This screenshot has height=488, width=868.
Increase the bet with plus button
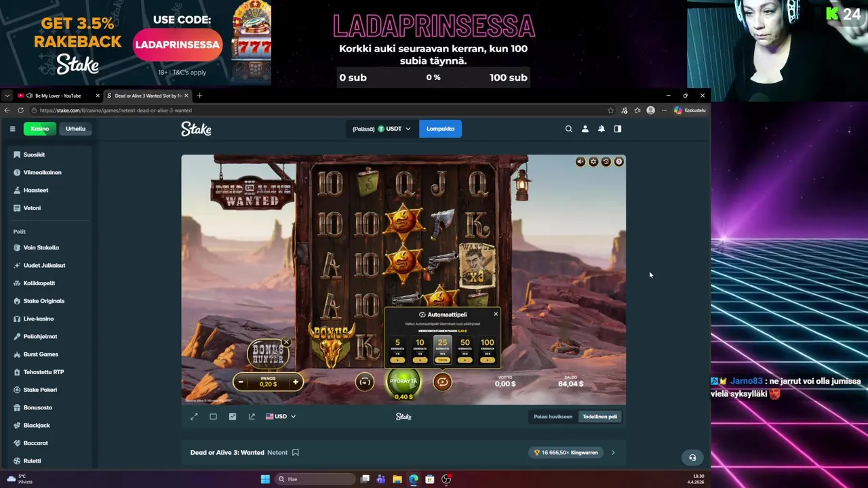point(295,382)
